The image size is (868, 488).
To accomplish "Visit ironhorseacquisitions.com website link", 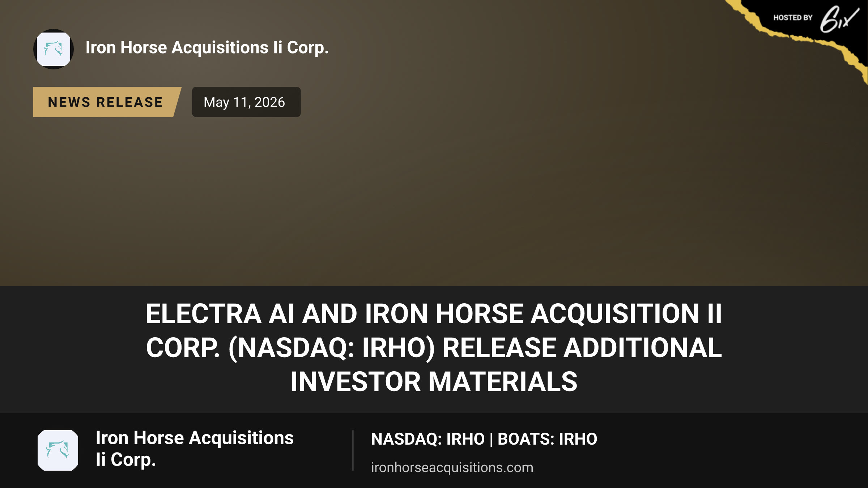I will [x=452, y=467].
